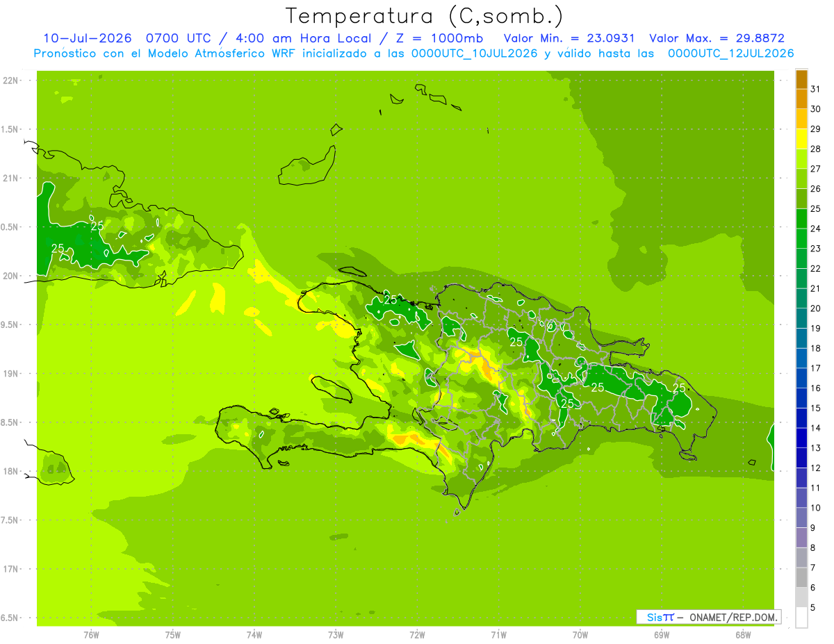
Task: Click the '69W' longitude axis label
Action: click(662, 634)
